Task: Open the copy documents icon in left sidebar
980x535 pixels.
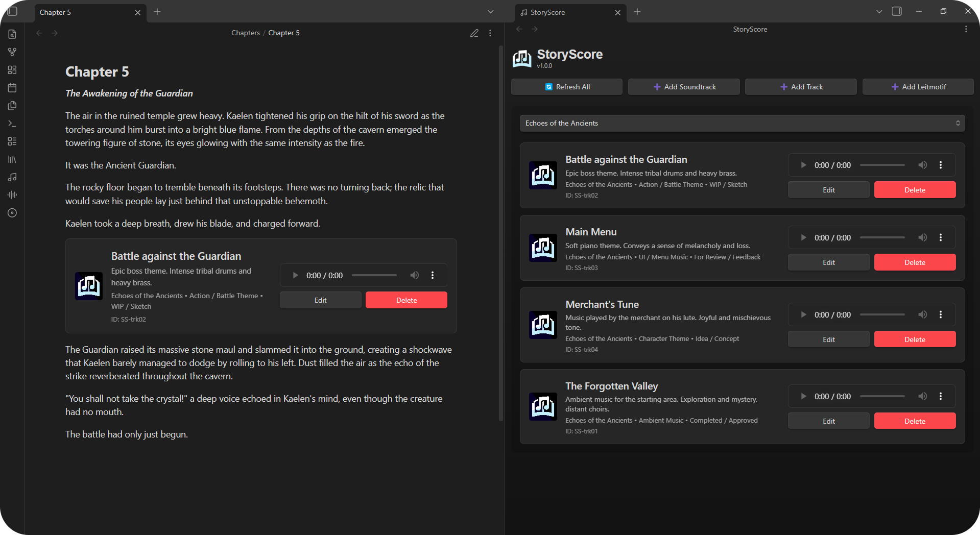Action: pos(12,106)
